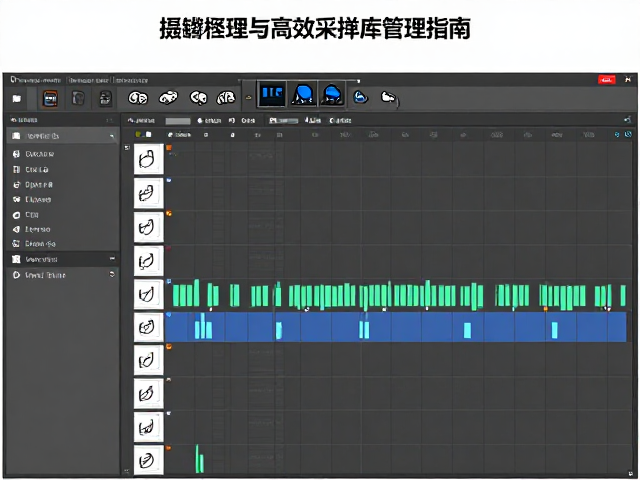This screenshot has height=480, width=640.
Task: Select the second track's sketch thumbnail
Action: tap(149, 193)
